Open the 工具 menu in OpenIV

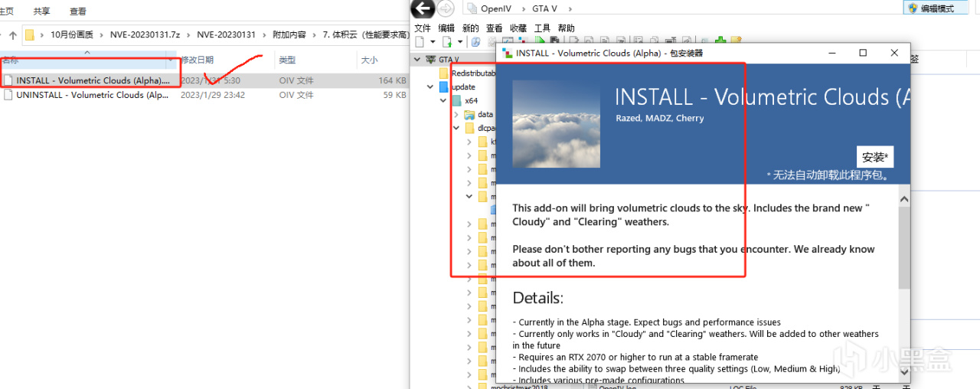(x=542, y=28)
